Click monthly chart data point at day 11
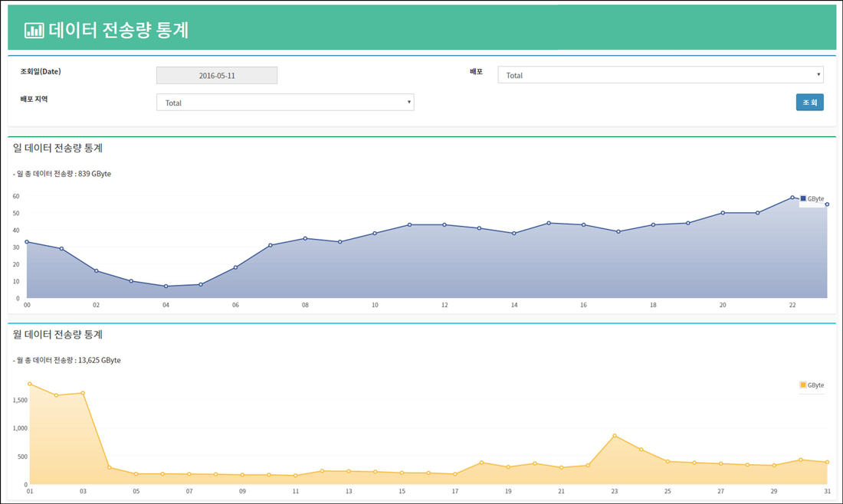843x504 pixels. pos(295,476)
